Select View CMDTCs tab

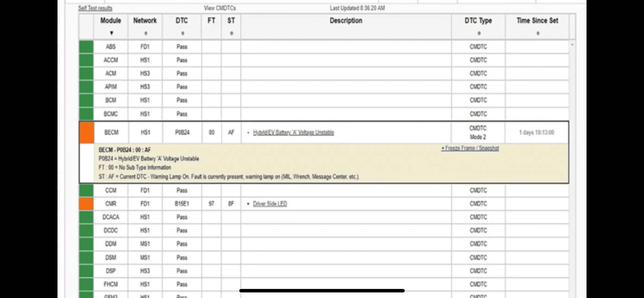(x=220, y=8)
